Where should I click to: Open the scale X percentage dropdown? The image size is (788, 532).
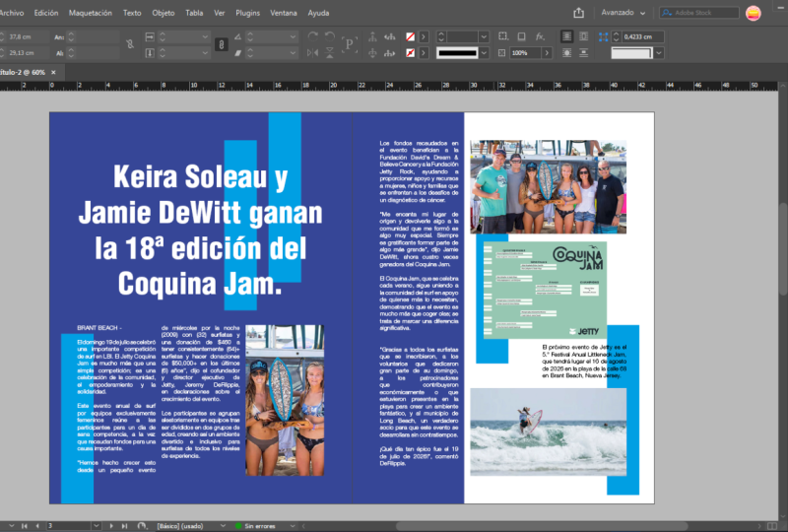coord(205,36)
